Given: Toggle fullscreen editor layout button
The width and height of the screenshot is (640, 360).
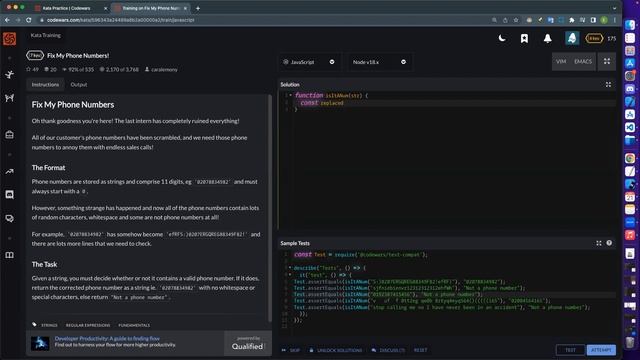Looking at the screenshot, I should [x=607, y=62].
